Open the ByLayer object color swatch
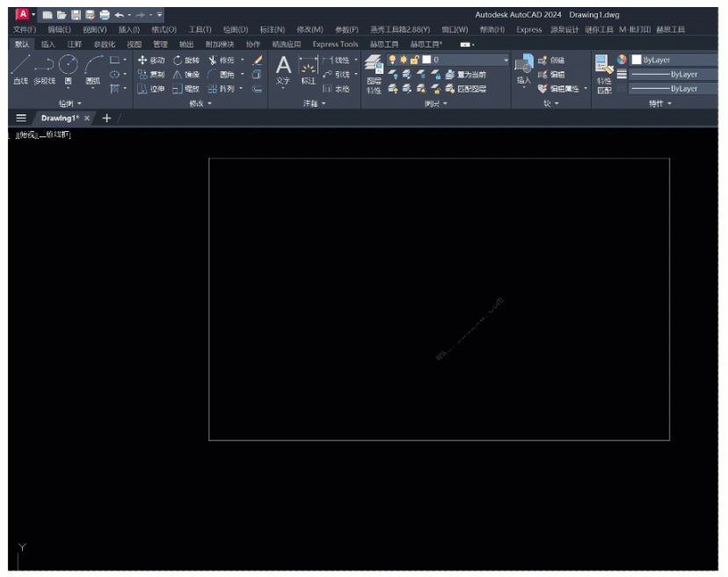The height and width of the screenshot is (577, 728). click(637, 60)
